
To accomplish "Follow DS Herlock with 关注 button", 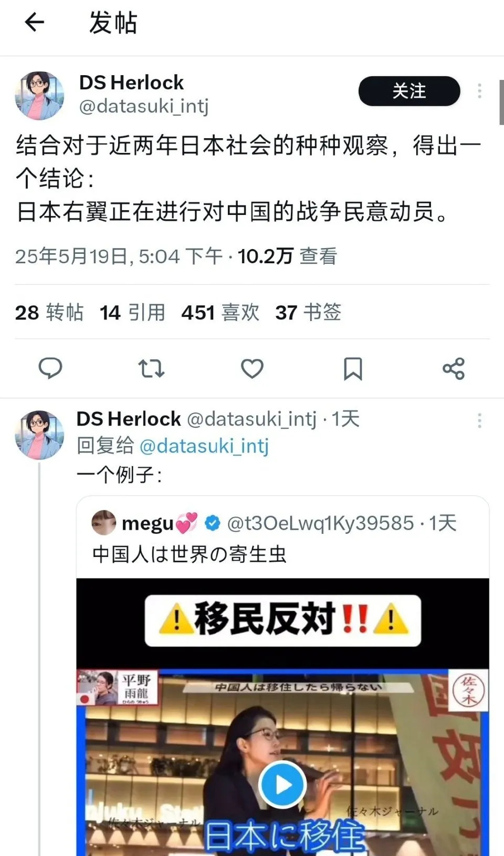I will click(409, 91).
